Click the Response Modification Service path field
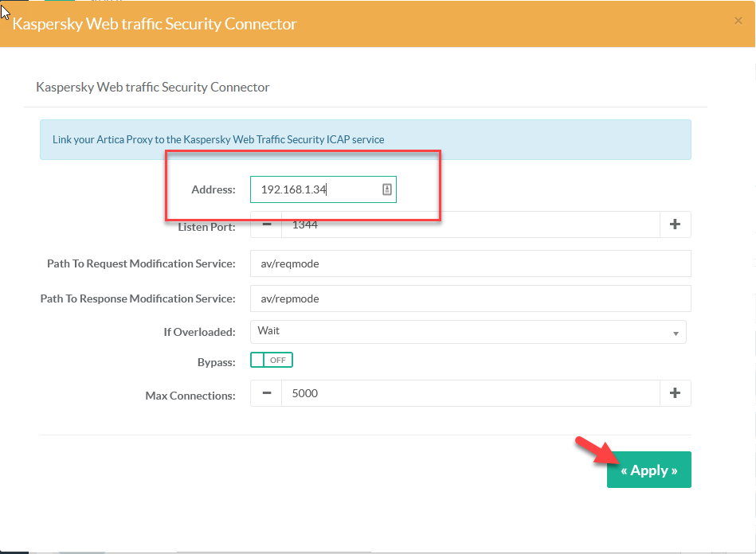756x554 pixels. click(470, 298)
